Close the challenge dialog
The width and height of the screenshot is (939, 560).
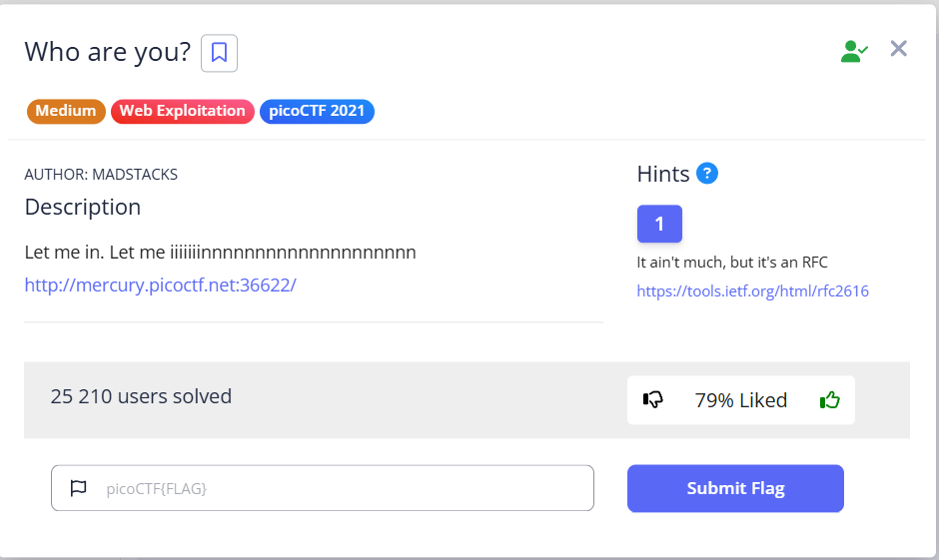click(x=898, y=49)
